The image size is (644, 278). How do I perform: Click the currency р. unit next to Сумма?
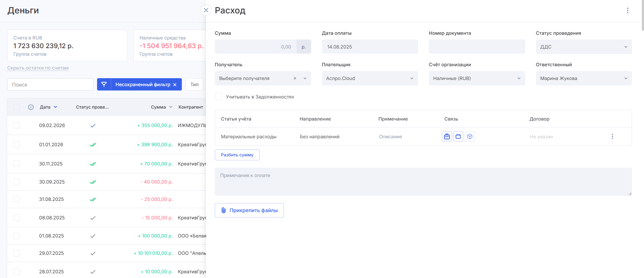click(x=304, y=47)
